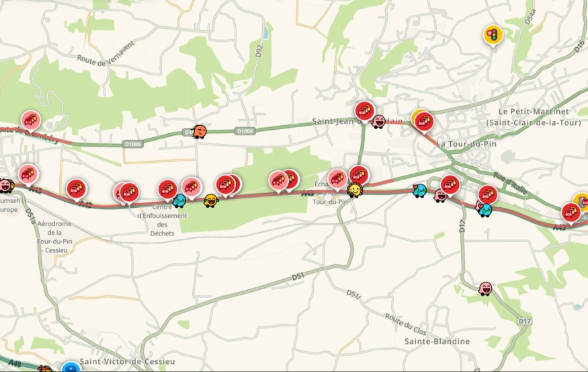Select the orange Wazer on D1006 road
Screen dimensions: 588x372
pos(200,132)
